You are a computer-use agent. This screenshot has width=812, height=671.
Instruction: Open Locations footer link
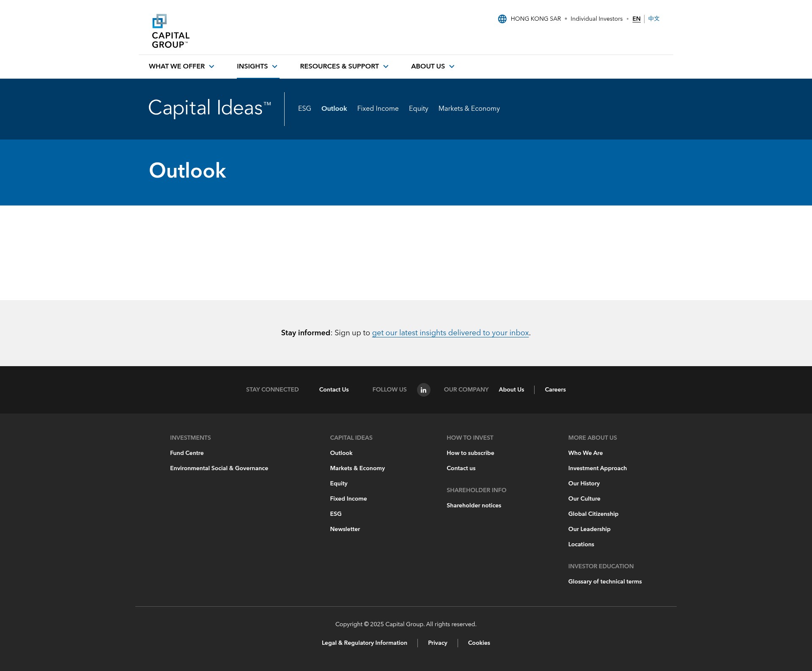581,544
